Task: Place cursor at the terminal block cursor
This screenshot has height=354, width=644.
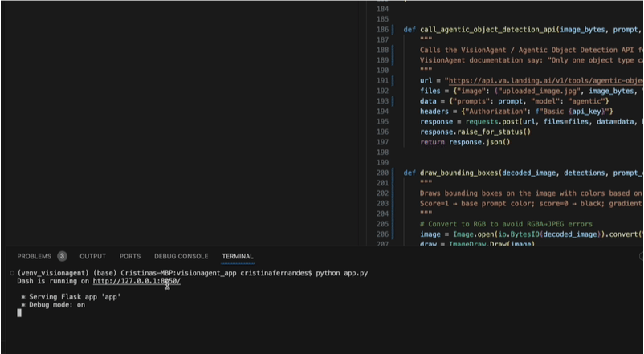Action: pos(19,312)
